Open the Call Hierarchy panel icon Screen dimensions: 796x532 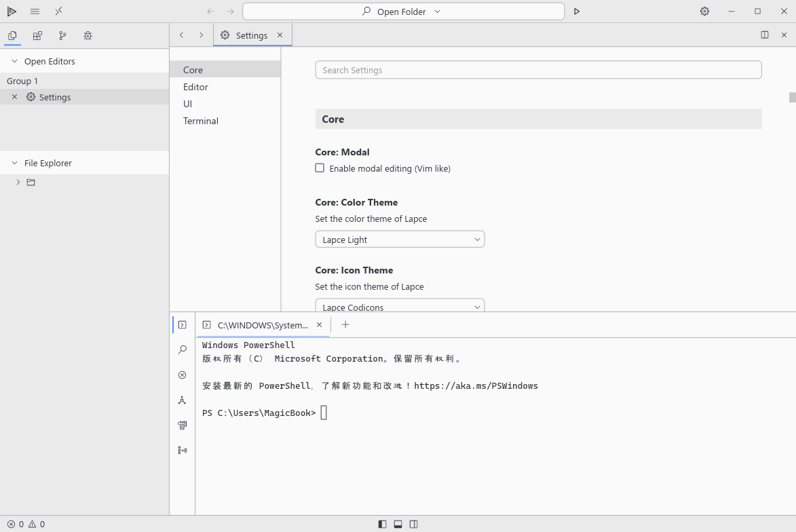tap(183, 400)
